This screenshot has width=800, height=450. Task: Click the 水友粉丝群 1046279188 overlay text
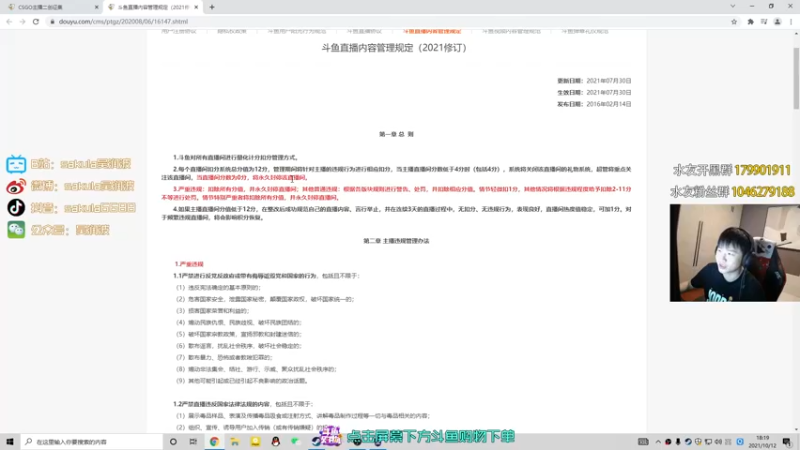pyautogui.click(x=732, y=192)
